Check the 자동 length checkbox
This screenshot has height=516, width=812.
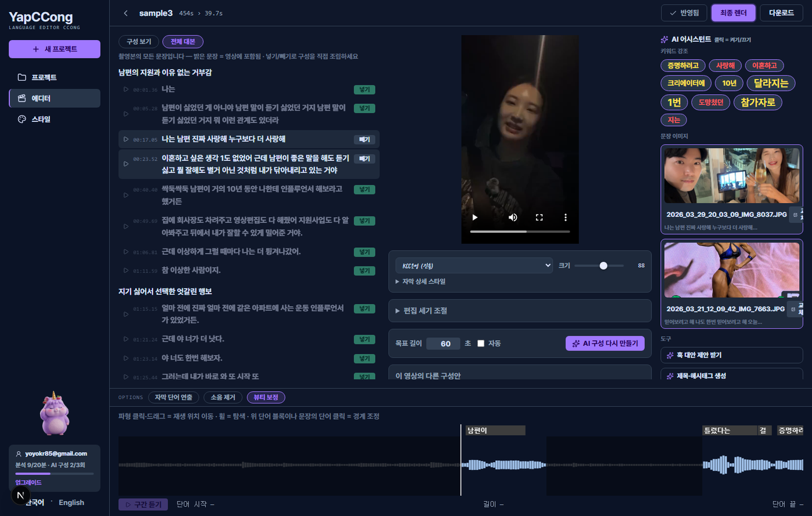point(481,344)
